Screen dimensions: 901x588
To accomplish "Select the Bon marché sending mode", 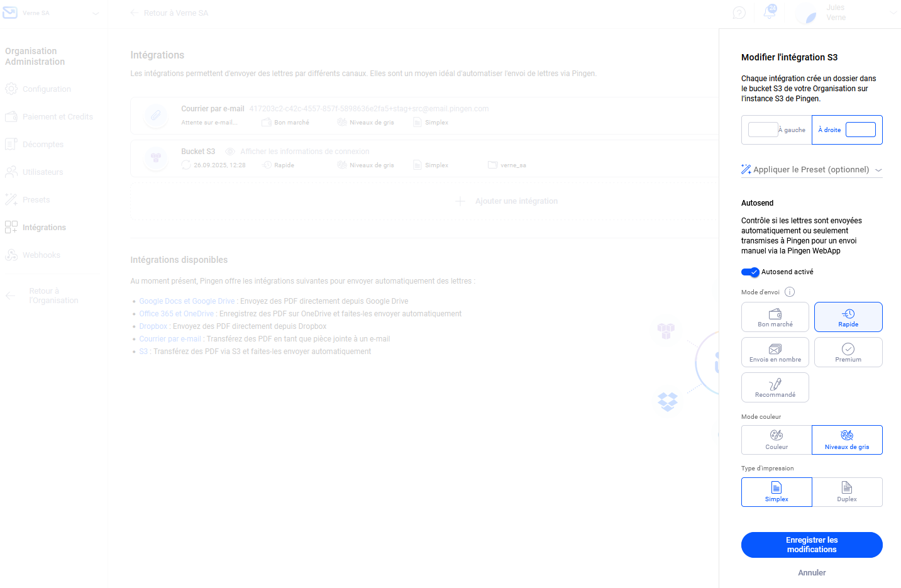I will pos(775,317).
